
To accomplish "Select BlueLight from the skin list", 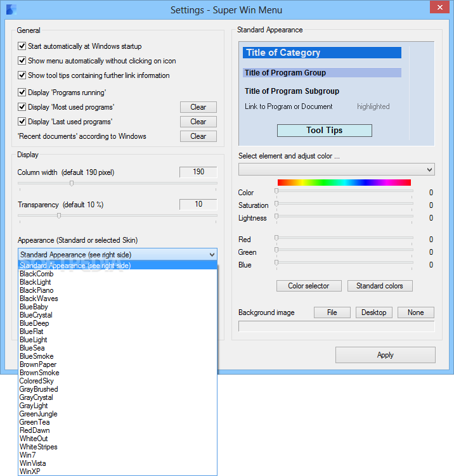I will pos(118,340).
